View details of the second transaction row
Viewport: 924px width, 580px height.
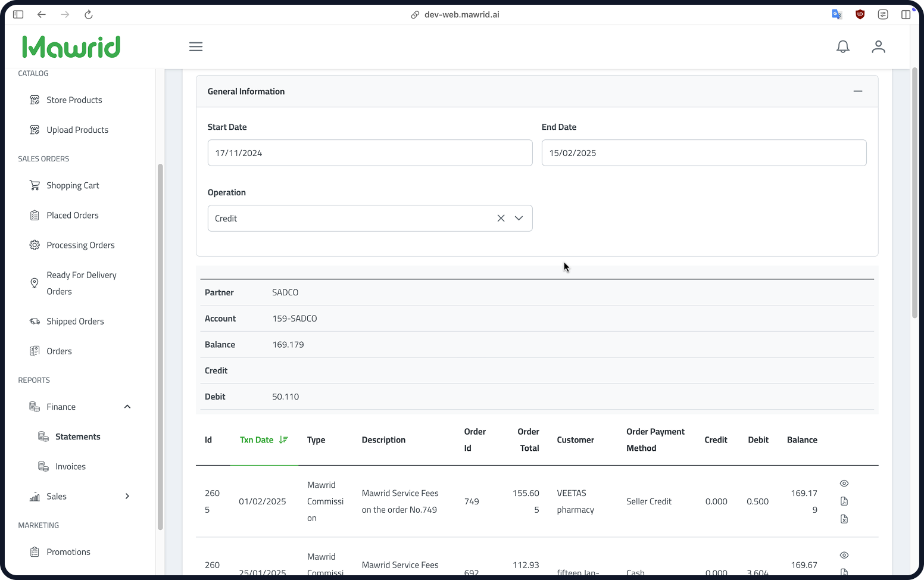click(x=844, y=555)
